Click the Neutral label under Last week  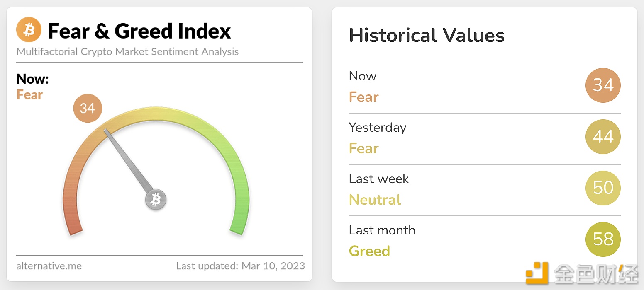click(375, 200)
